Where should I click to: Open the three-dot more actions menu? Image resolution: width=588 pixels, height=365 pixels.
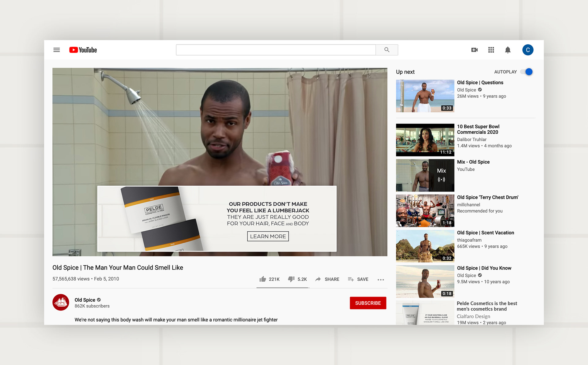click(x=381, y=280)
